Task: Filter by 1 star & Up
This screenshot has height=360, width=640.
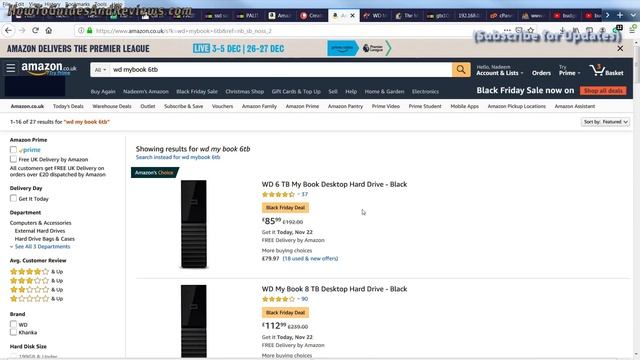Action: click(36, 299)
